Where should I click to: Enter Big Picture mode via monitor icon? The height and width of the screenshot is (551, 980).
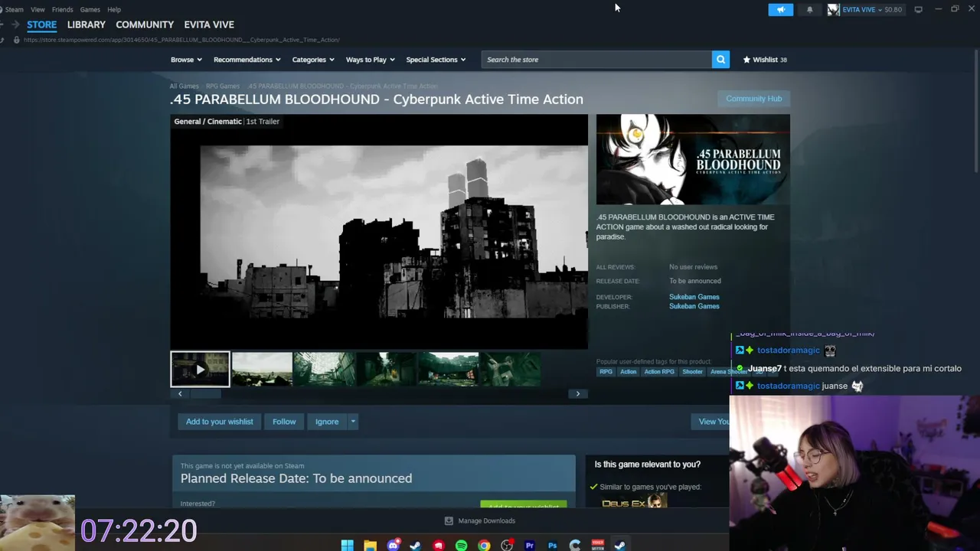pos(918,9)
